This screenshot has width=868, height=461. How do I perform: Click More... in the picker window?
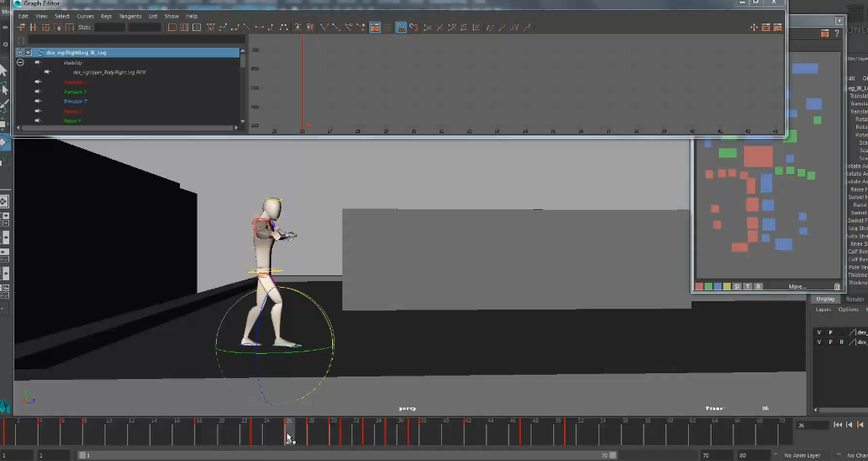coord(797,286)
